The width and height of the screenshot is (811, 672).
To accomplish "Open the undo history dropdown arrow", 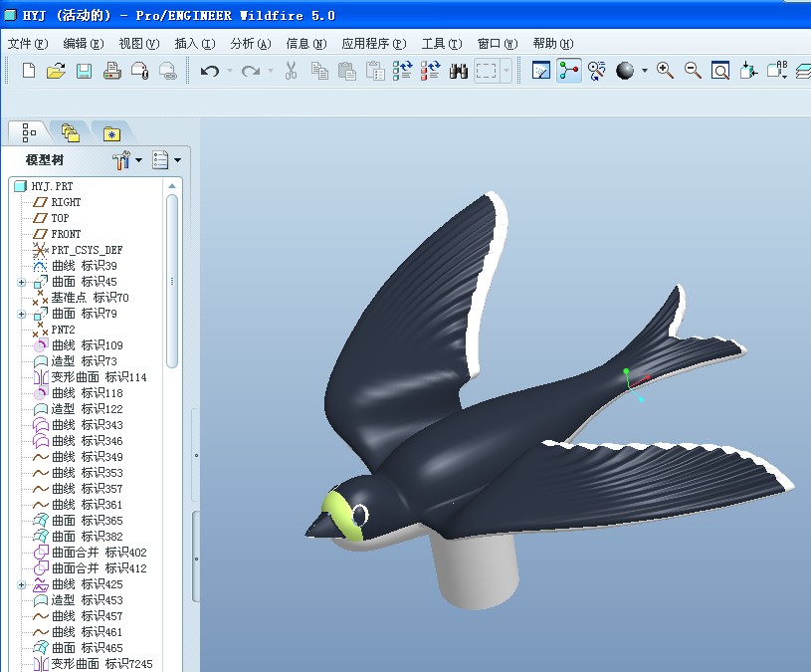I will click(x=230, y=71).
